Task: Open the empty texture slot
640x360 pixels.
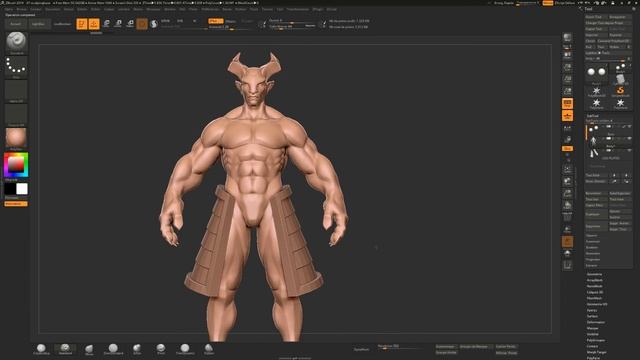Action: click(x=16, y=115)
